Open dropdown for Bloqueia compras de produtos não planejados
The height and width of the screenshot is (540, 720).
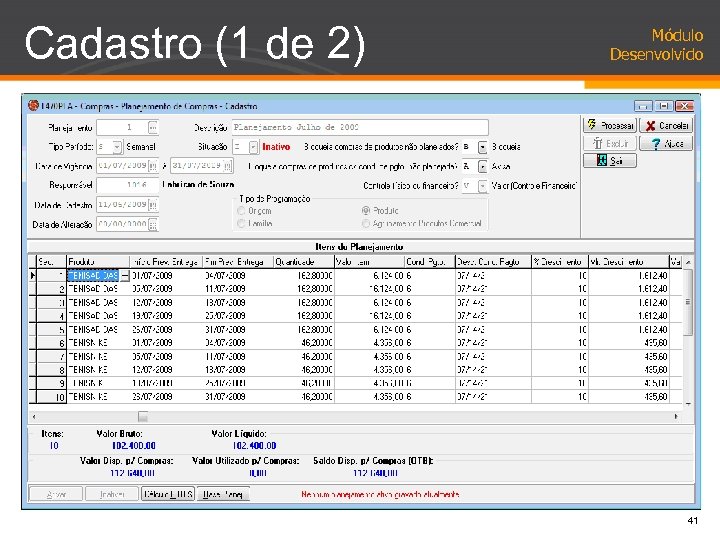pos(482,147)
